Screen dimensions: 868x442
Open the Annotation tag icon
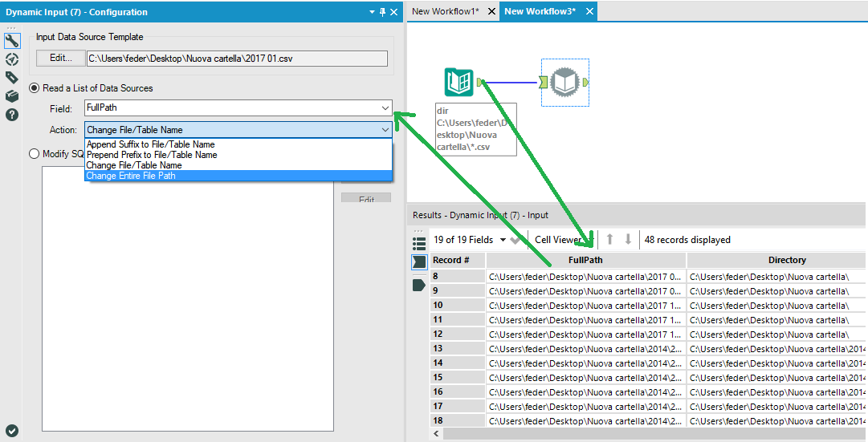[x=12, y=77]
